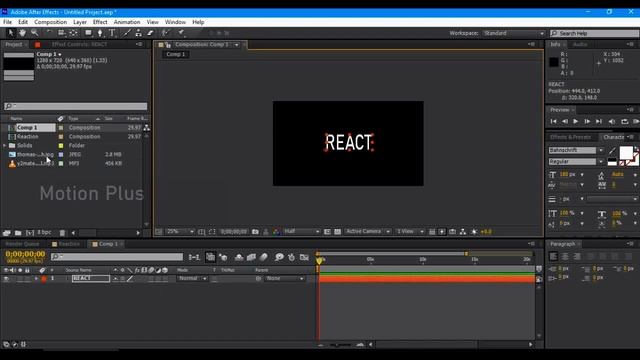
Task: Expand the Solids folder
Action: point(5,145)
